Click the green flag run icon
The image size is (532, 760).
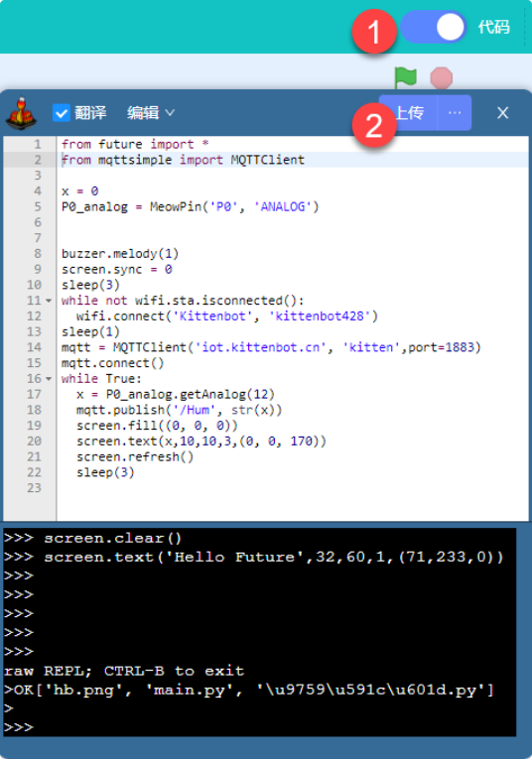click(x=405, y=77)
